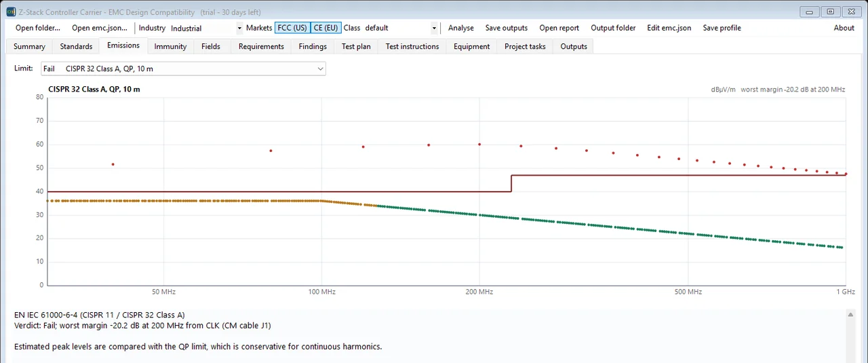Switch to the Equipment tab
This screenshot has height=363, width=868.
472,46
